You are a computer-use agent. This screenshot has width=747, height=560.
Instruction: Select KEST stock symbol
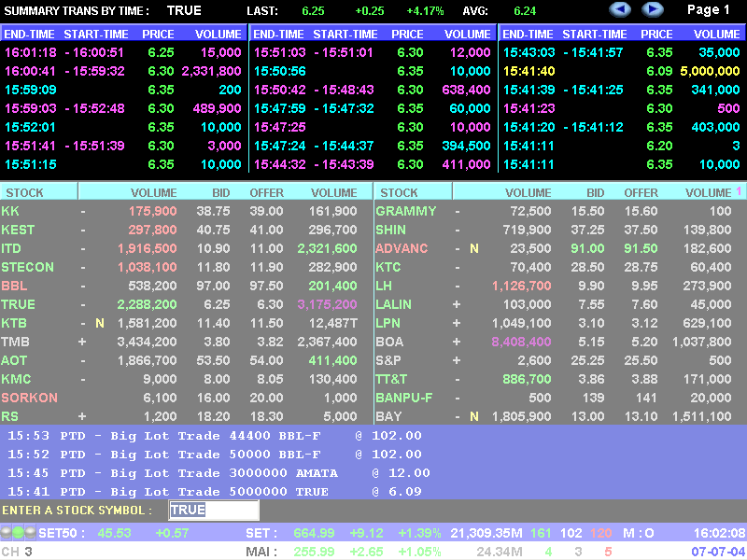click(18, 230)
